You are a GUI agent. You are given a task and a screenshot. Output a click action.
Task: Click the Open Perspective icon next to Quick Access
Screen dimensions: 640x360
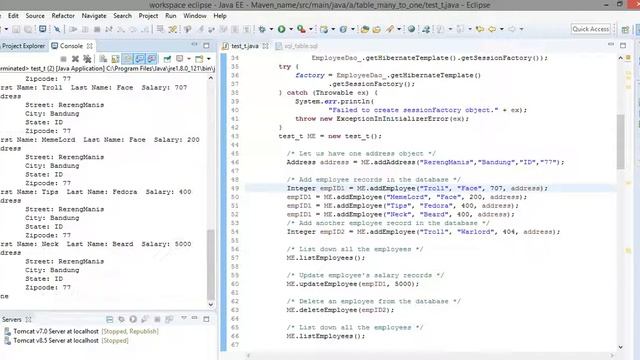click(625, 29)
